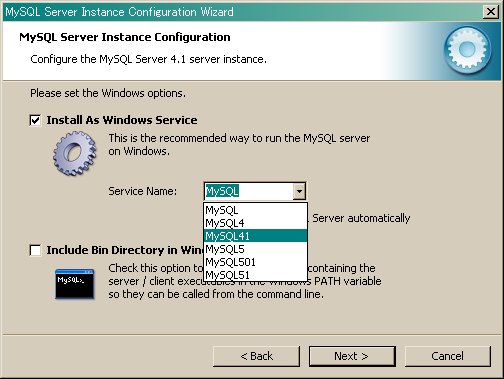Enable Include Bin Directory checkbox
504x379 pixels.
coord(35,250)
